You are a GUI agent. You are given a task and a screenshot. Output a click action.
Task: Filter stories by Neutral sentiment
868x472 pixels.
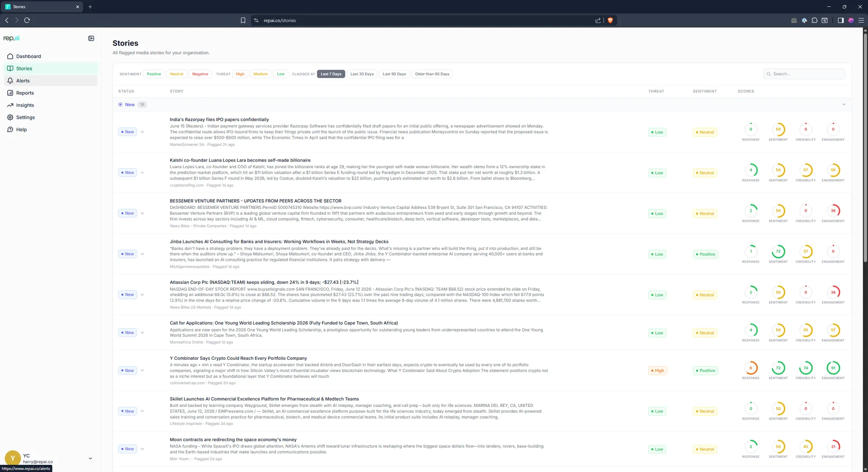click(176, 74)
